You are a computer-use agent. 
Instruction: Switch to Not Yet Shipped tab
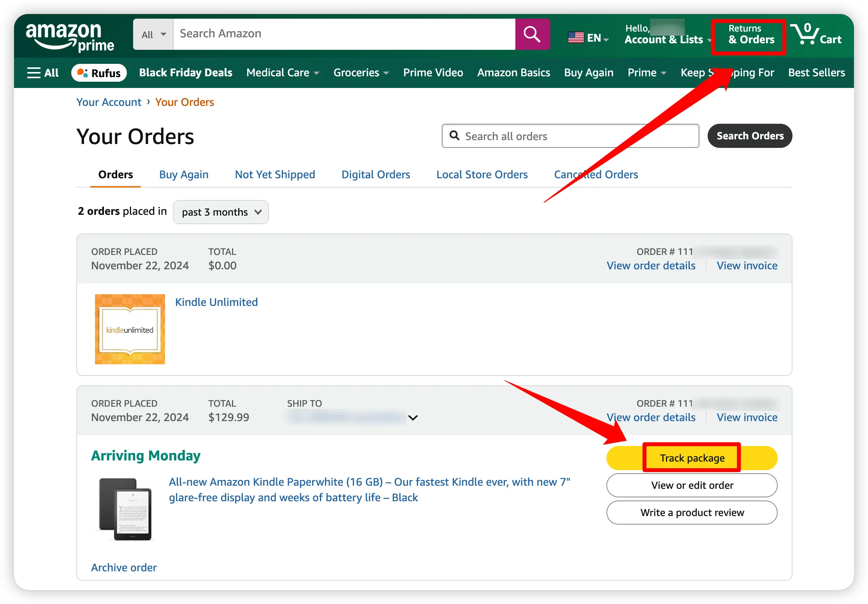pos(275,174)
